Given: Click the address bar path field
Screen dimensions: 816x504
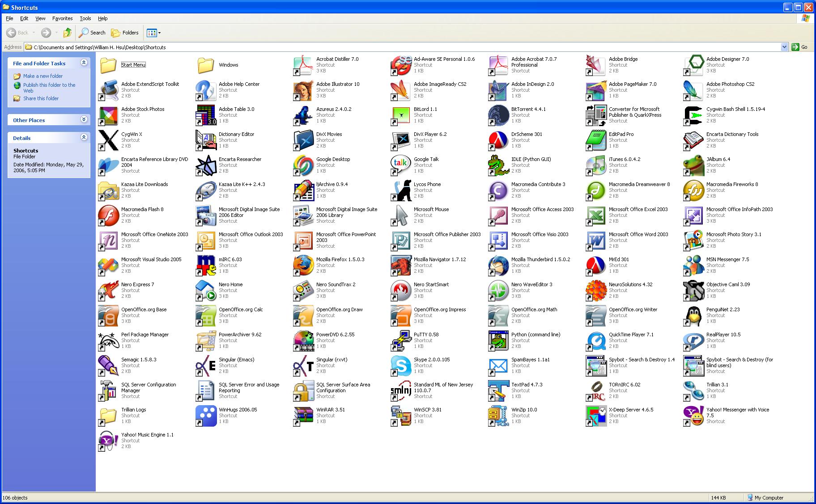Looking at the screenshot, I should 403,47.
